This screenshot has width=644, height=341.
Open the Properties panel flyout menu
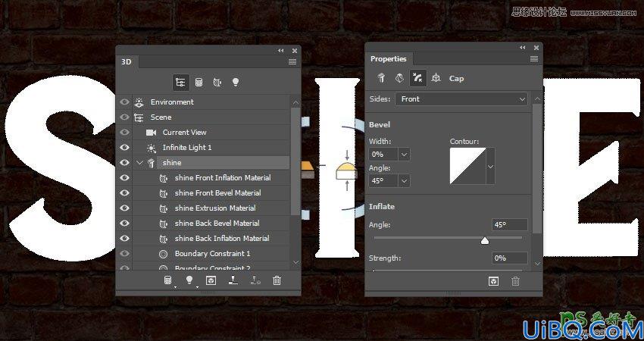click(534, 59)
